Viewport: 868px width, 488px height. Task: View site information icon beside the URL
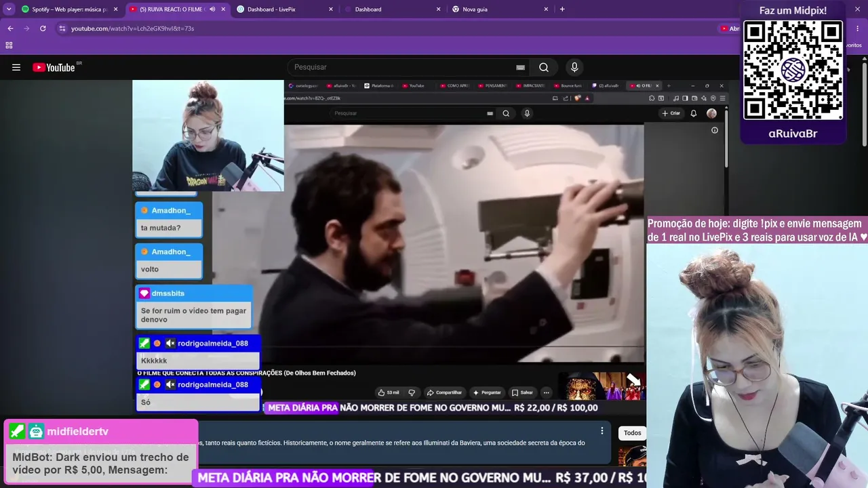click(x=62, y=28)
